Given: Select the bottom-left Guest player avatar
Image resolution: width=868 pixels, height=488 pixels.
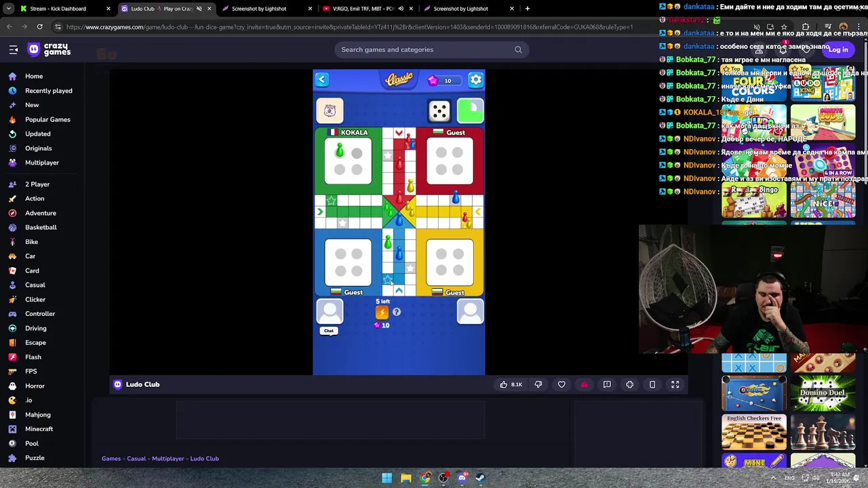Looking at the screenshot, I should point(330,311).
